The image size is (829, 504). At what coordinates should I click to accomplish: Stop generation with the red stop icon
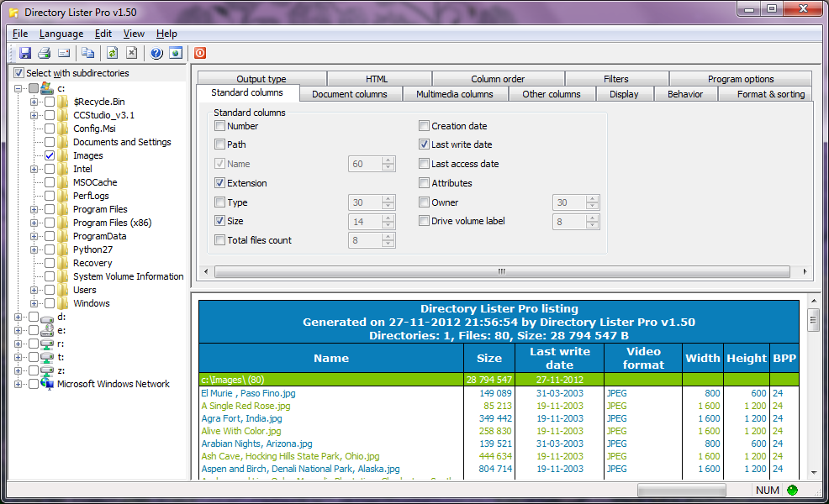199,52
